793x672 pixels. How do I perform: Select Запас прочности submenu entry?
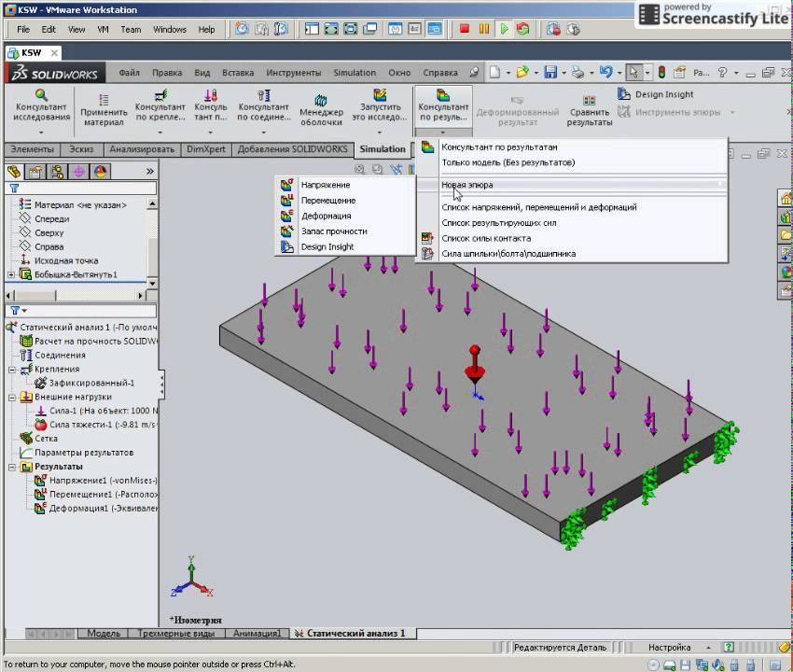pos(333,231)
